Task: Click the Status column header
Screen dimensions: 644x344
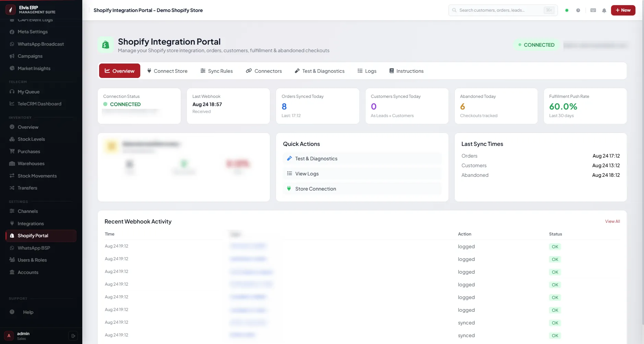Action: [x=556, y=234]
